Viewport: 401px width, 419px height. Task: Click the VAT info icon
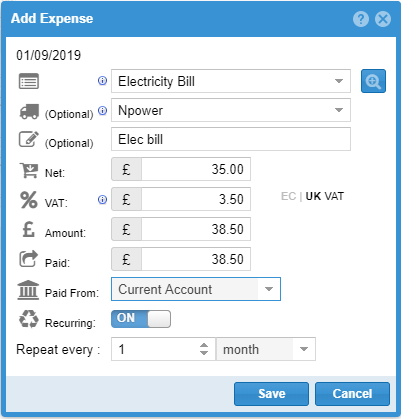(x=102, y=199)
